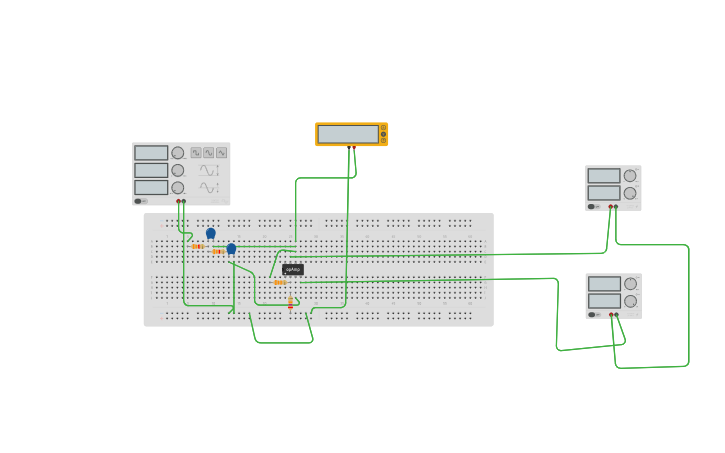Click the upper power supply red terminal
This screenshot has height=453, width=725.
[x=610, y=207]
